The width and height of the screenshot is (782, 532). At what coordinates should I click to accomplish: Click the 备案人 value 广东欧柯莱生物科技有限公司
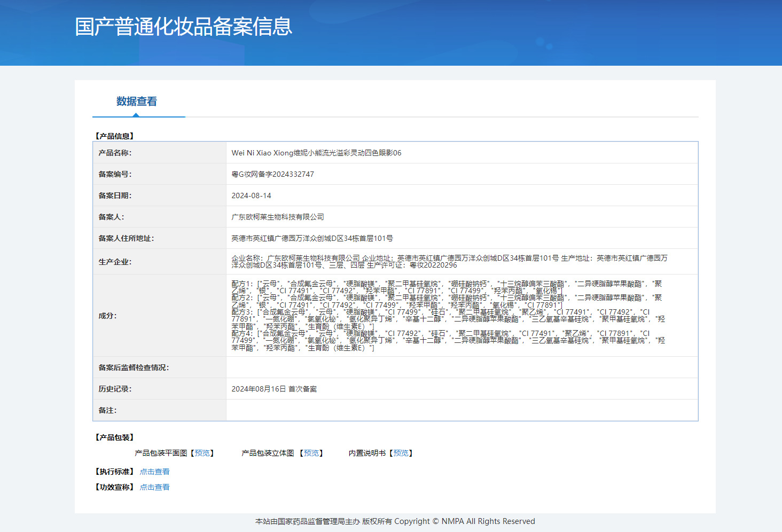pos(278,217)
